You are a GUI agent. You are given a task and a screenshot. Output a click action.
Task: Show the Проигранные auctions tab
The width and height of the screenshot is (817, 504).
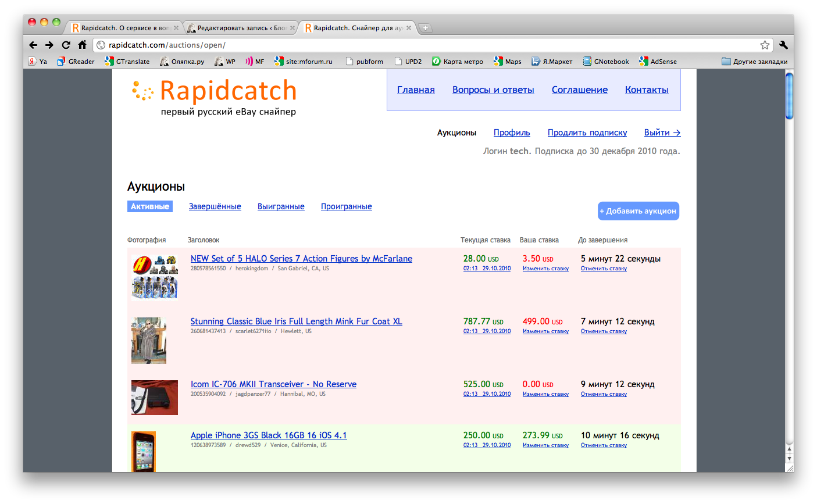click(x=347, y=206)
